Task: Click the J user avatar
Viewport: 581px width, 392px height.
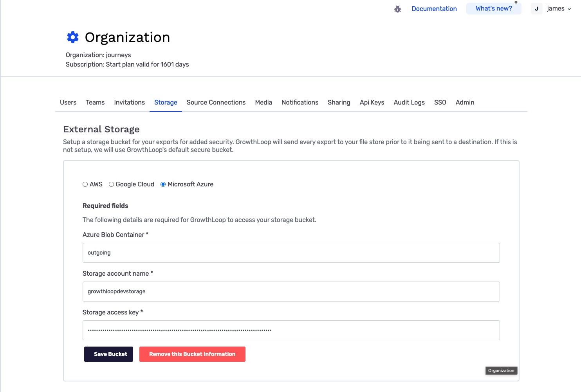Action: pyautogui.click(x=536, y=9)
